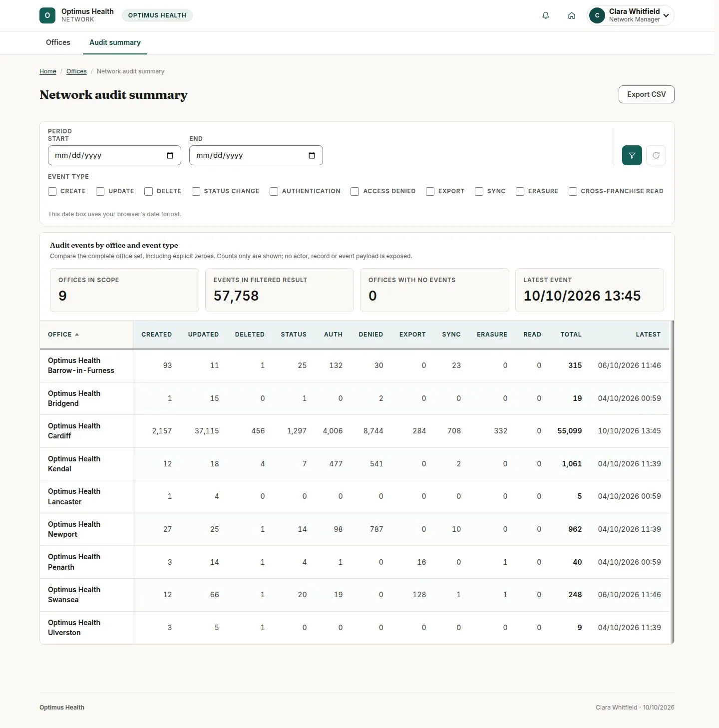719x728 pixels.
Task: Tick the Update event type checkbox
Action: [x=100, y=191]
